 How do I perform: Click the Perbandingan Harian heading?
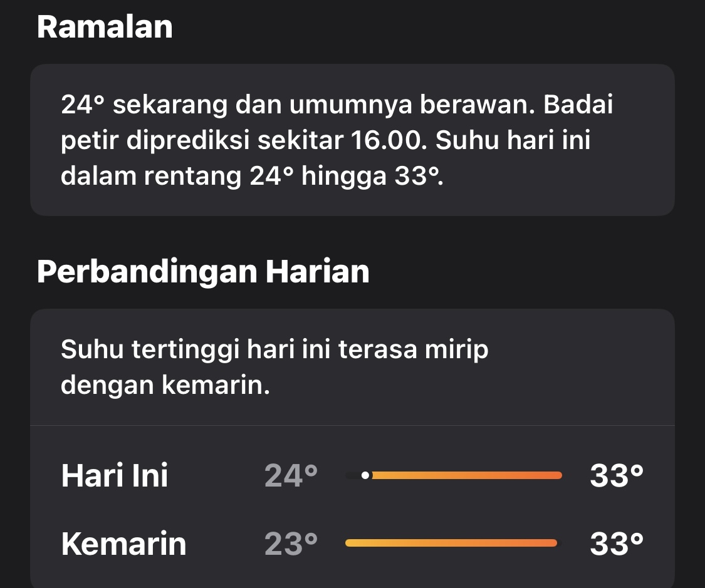point(203,271)
